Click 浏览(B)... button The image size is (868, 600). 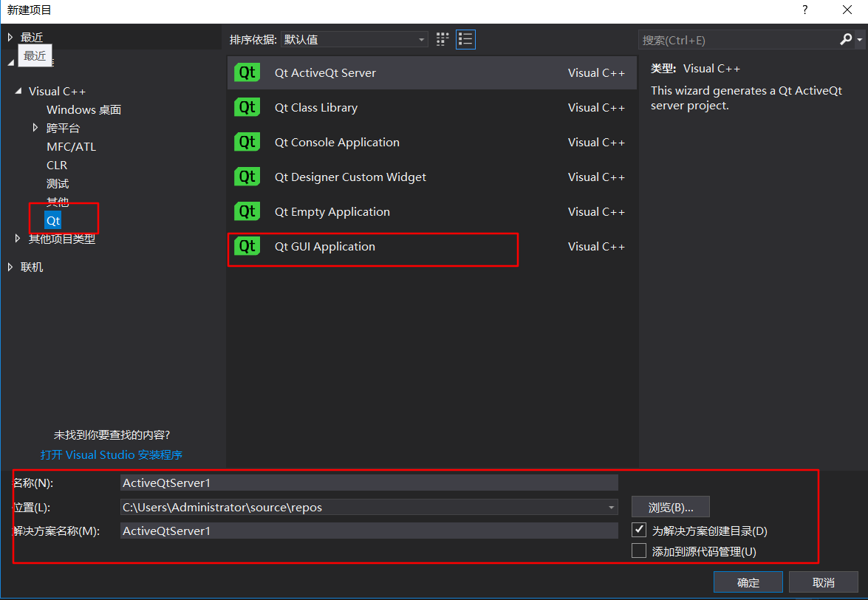point(670,507)
